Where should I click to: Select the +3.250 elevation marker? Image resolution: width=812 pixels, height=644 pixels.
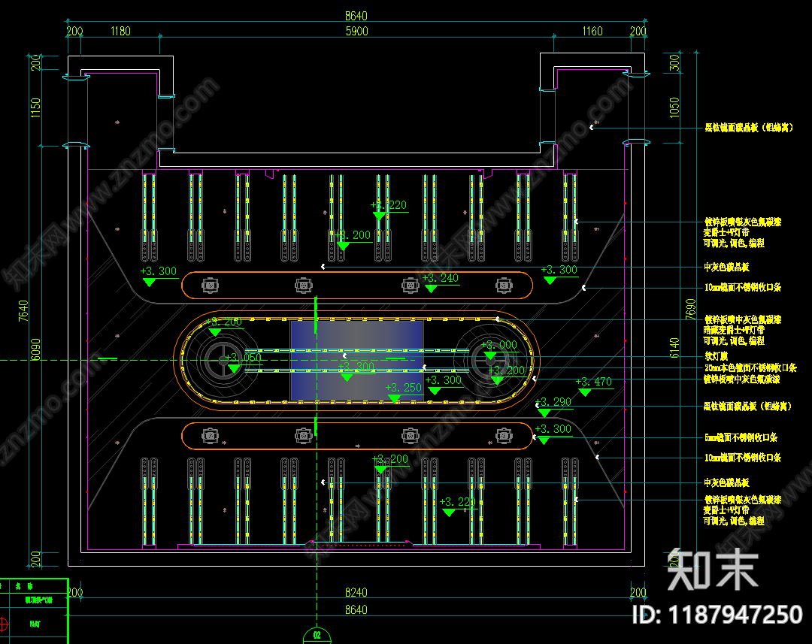pos(404,392)
